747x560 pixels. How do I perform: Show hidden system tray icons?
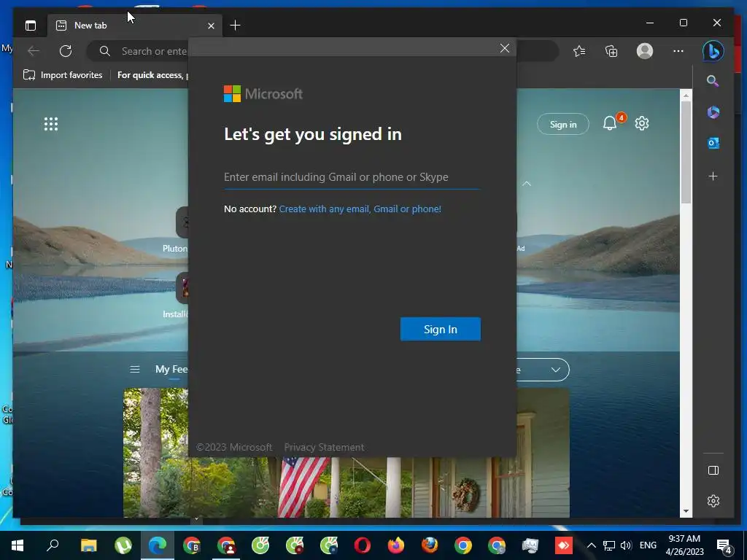[x=591, y=545]
